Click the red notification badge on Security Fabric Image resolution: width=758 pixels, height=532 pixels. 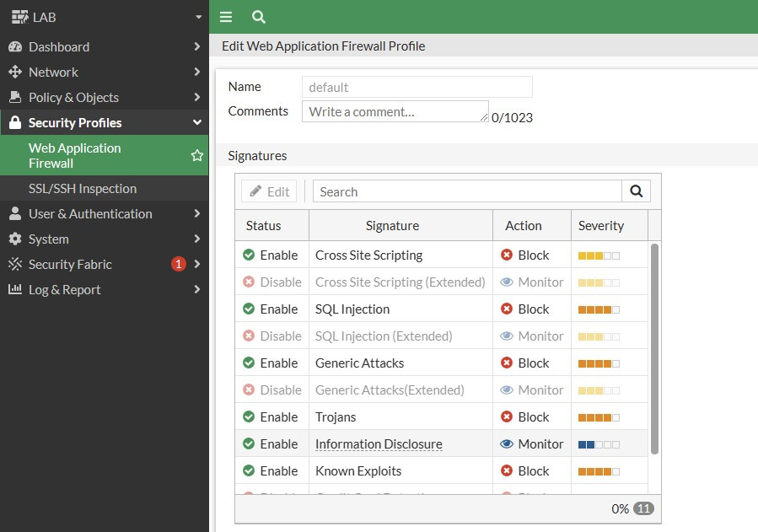pos(179,264)
